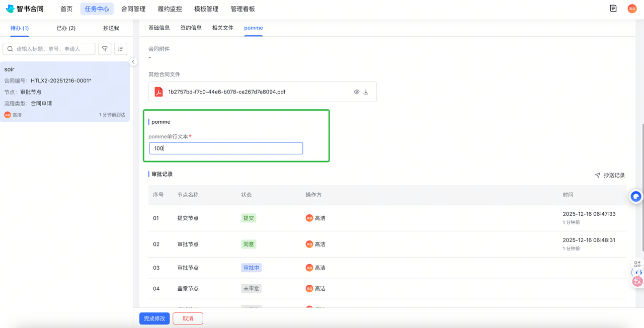This screenshot has width=644, height=328.
Task: Open the 中/A translation floating icon
Action: (x=636, y=281)
